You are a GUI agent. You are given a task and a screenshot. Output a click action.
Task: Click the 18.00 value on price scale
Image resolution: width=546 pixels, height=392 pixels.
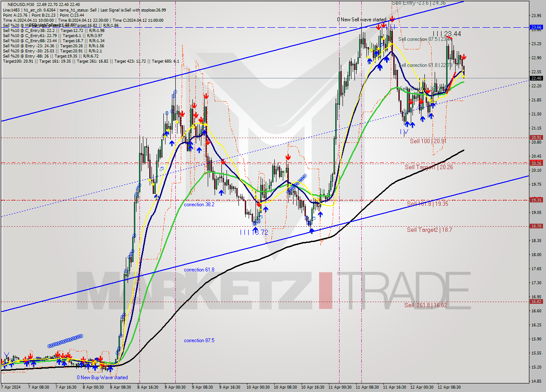coord(536,255)
